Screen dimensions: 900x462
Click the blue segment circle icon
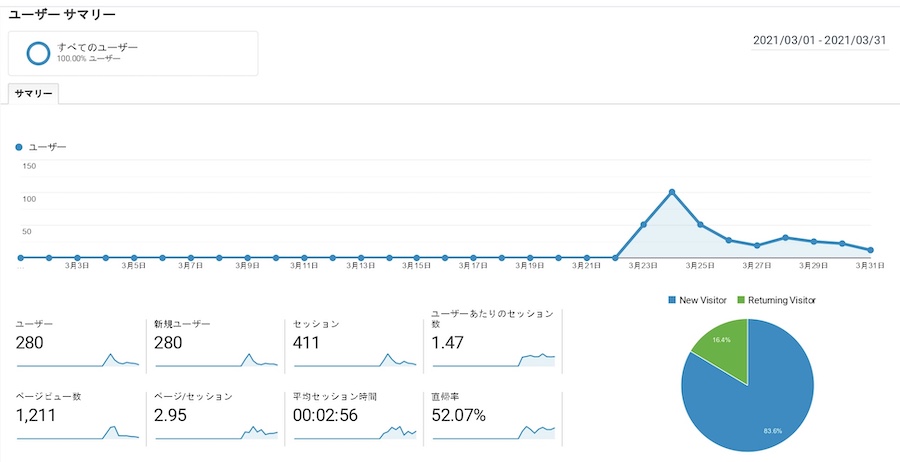click(38, 53)
